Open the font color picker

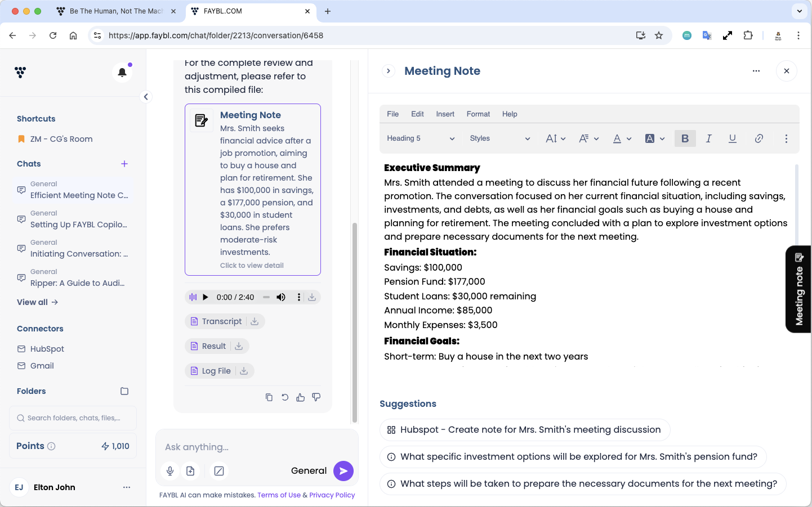622,138
